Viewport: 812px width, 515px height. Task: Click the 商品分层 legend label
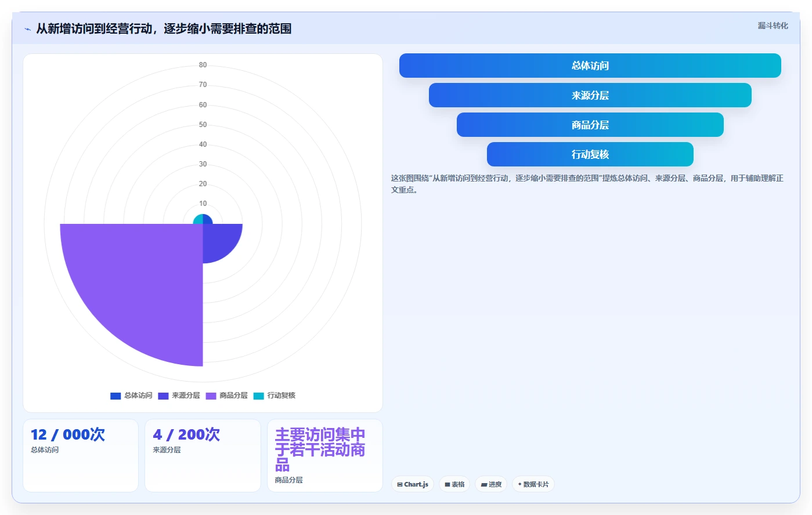point(233,396)
